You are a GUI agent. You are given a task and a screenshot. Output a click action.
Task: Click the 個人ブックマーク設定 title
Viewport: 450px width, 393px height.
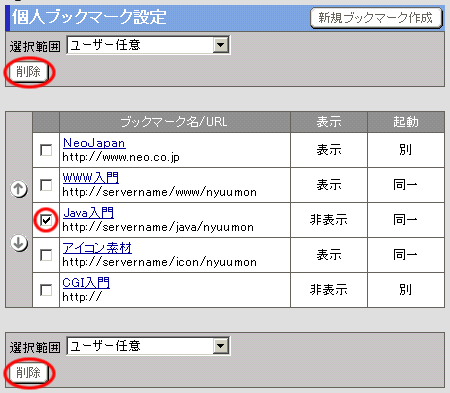pos(89,17)
